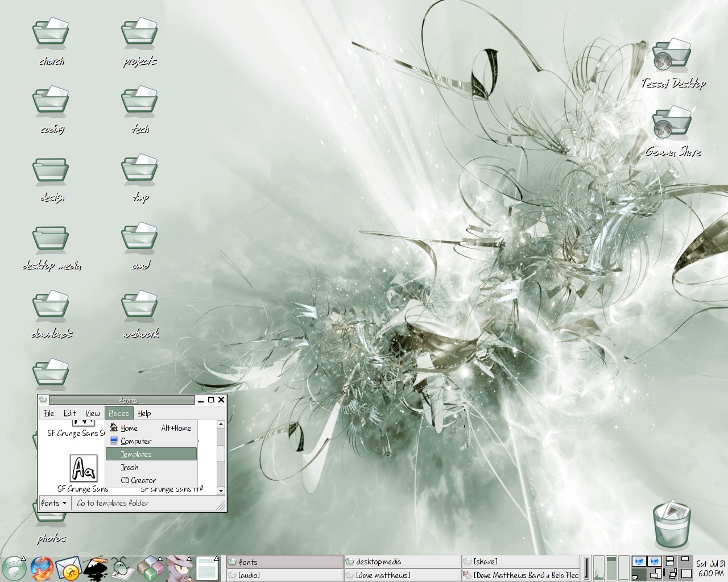Open the coding desktop folder
This screenshot has height=582, width=728.
click(x=51, y=101)
